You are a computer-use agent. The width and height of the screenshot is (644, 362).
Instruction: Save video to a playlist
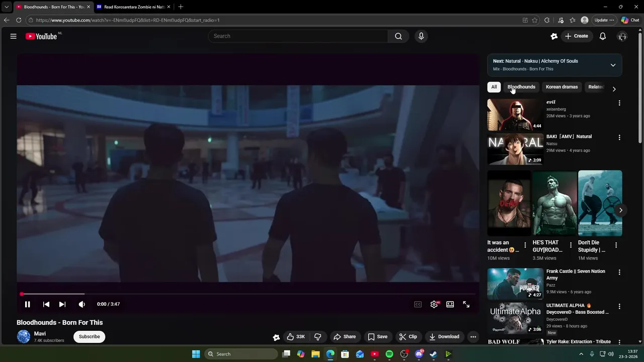pos(378,337)
